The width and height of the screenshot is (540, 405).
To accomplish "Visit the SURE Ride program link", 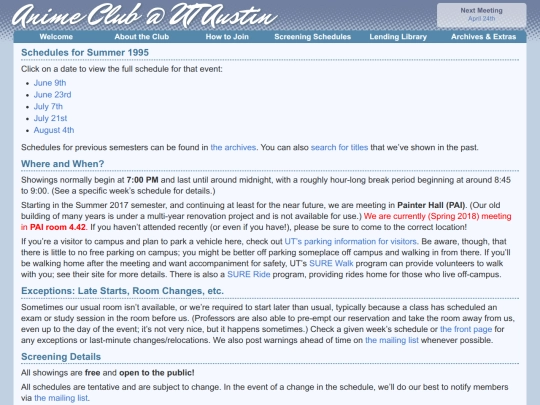I will point(249,274).
